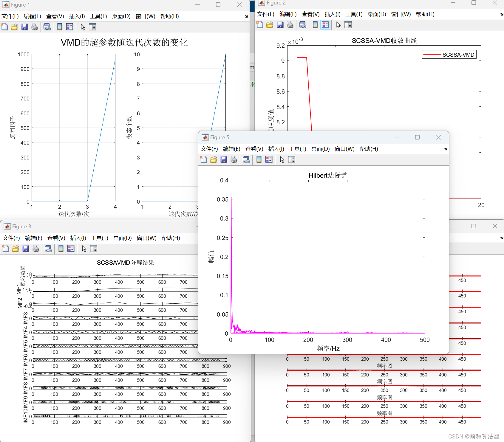Print icon in Figure 2 toolbar
504x442 pixels.
[x=290, y=25]
